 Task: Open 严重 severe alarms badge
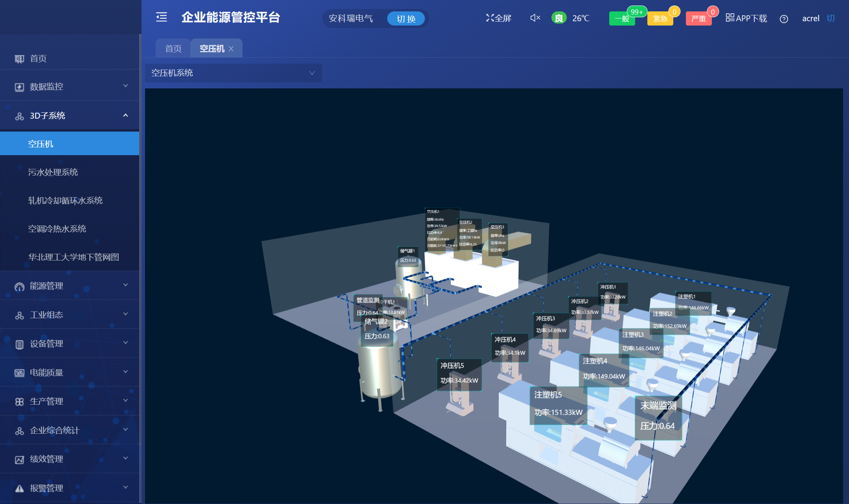coord(698,18)
